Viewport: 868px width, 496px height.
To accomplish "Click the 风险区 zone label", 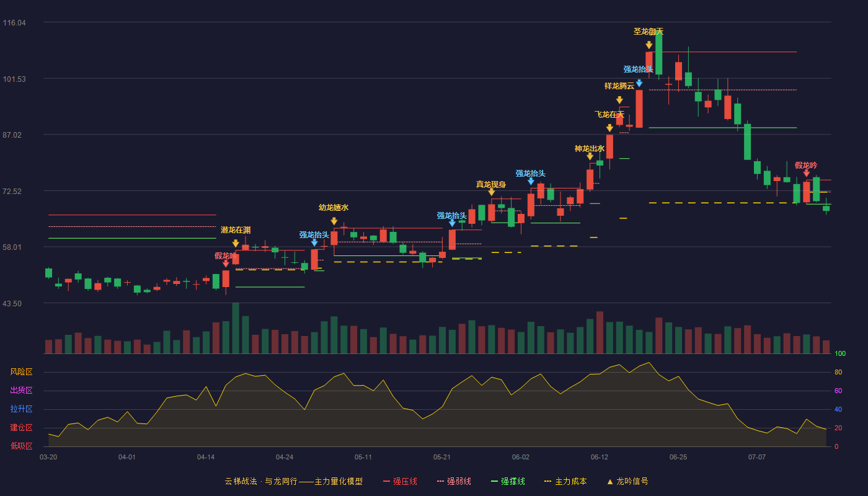I will click(21, 372).
